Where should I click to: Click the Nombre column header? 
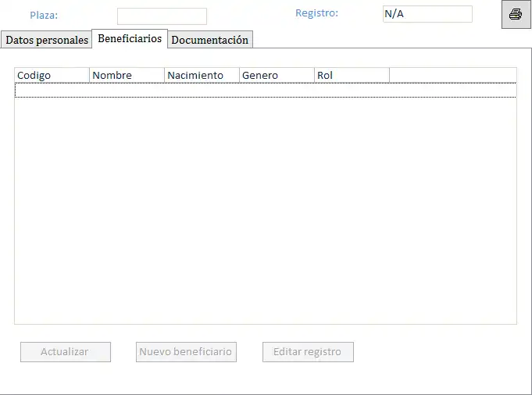pos(127,75)
